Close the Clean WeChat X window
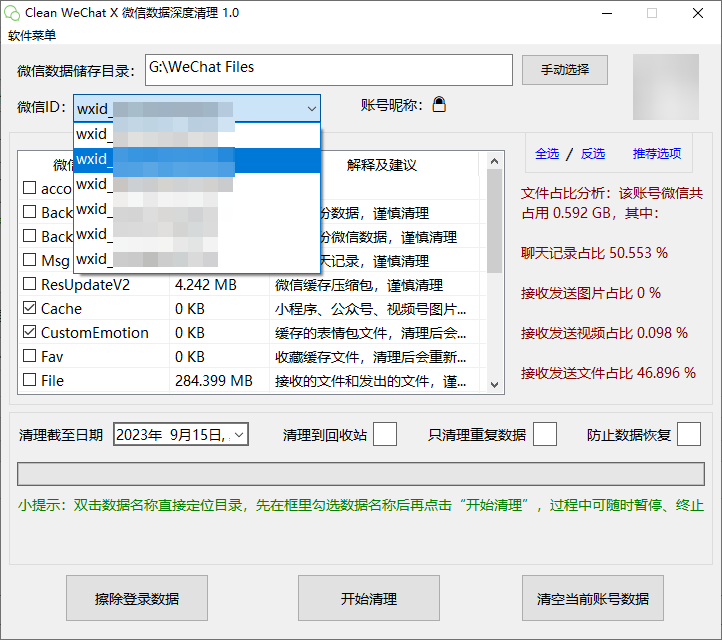The image size is (722, 640). (698, 13)
